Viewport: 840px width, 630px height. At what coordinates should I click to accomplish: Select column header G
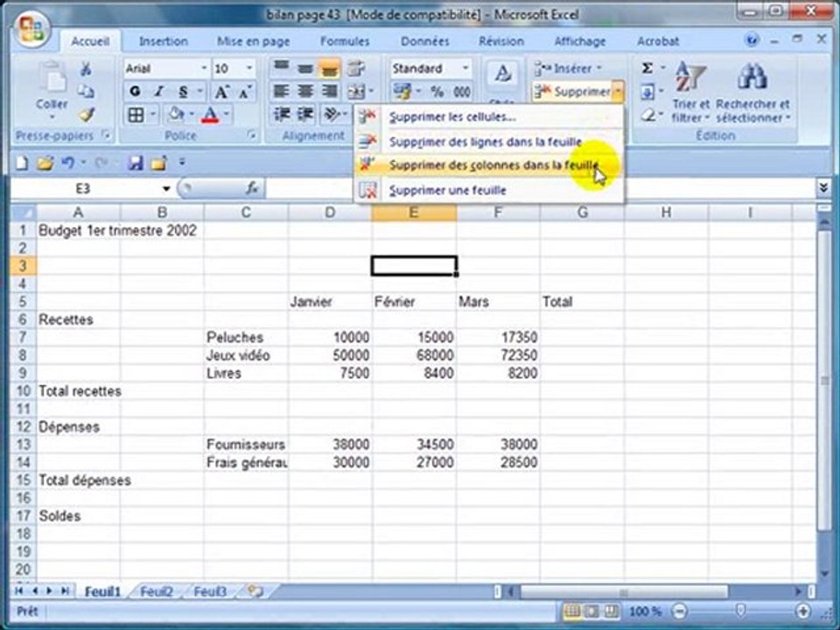coord(583,213)
